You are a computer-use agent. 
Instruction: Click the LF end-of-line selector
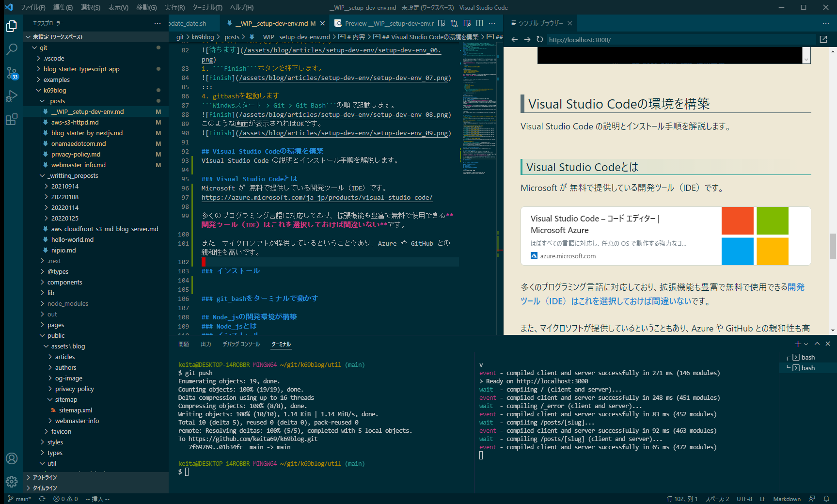tap(762, 499)
